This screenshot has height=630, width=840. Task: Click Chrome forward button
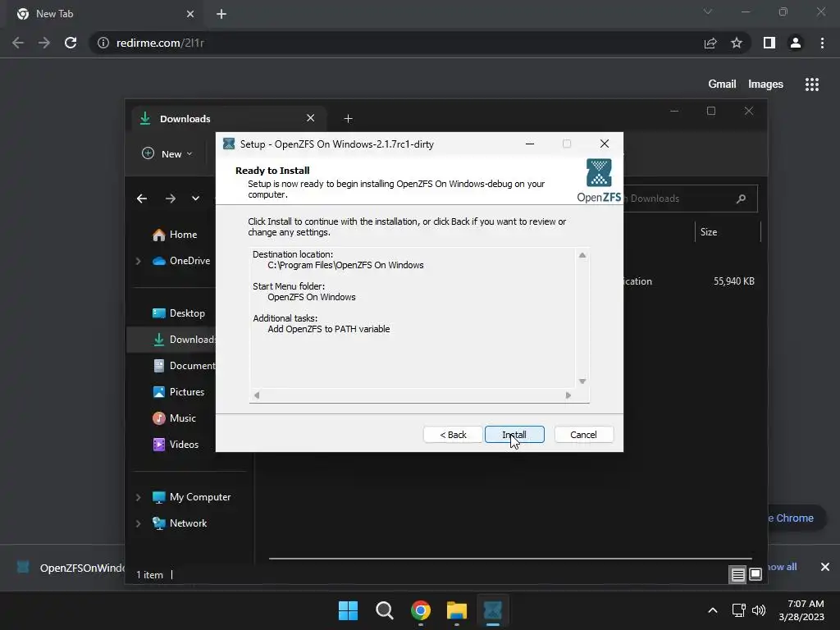[44, 43]
